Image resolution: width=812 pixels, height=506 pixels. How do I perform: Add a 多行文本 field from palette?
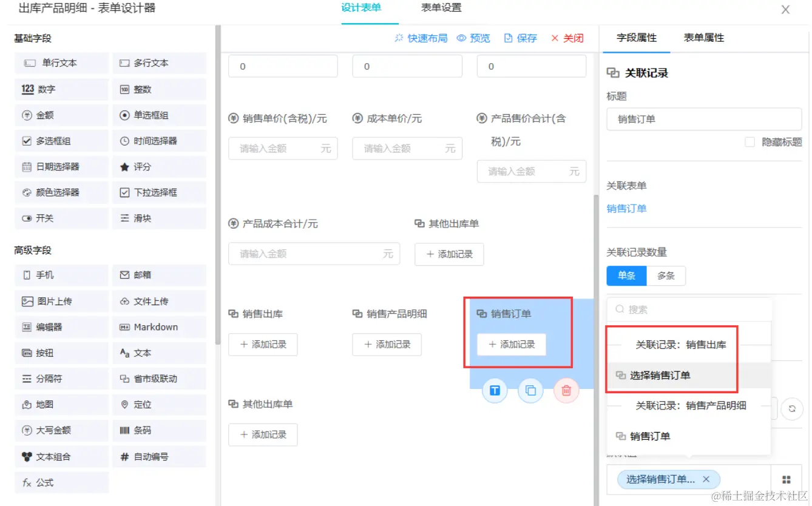pos(160,63)
